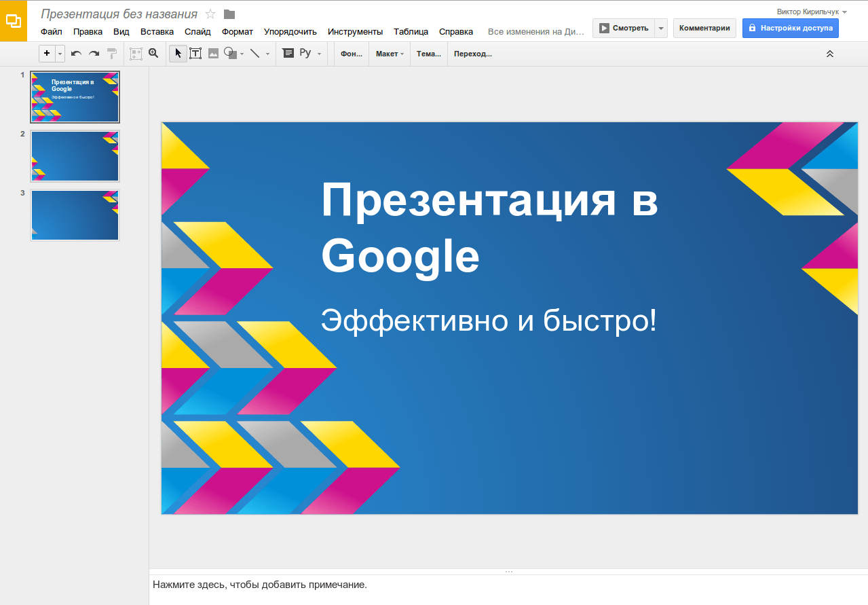The width and height of the screenshot is (868, 605).
Task: Click the insert comment icon
Action: (288, 54)
